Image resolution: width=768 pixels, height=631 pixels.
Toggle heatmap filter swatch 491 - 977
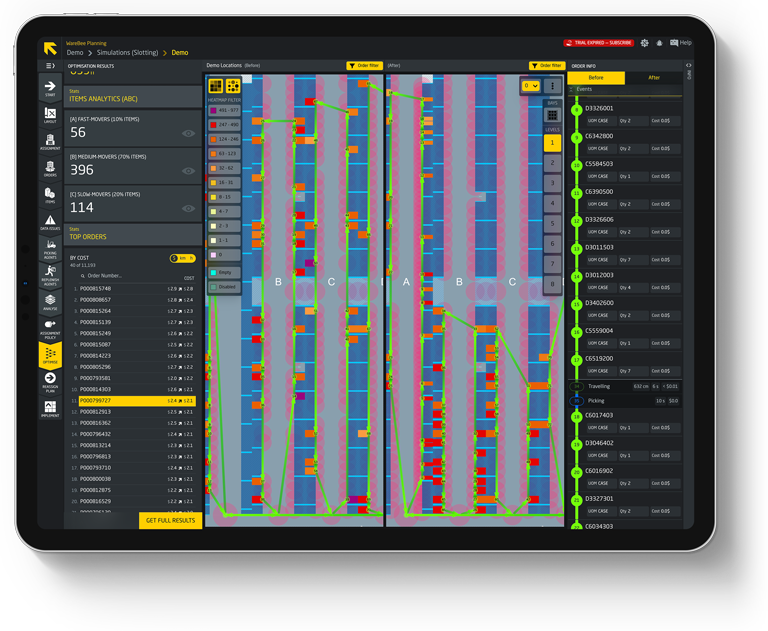[224, 111]
